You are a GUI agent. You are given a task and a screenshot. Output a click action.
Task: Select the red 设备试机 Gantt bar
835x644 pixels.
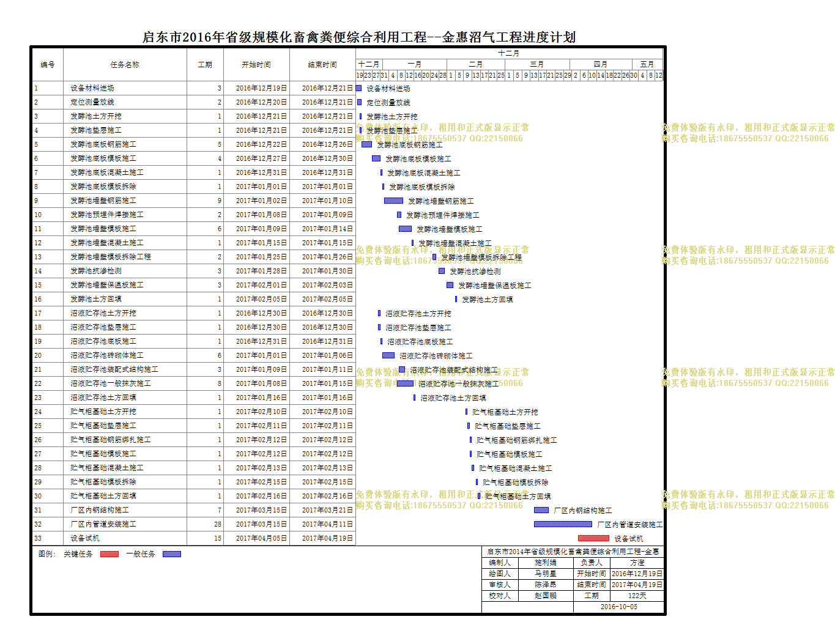coord(593,538)
